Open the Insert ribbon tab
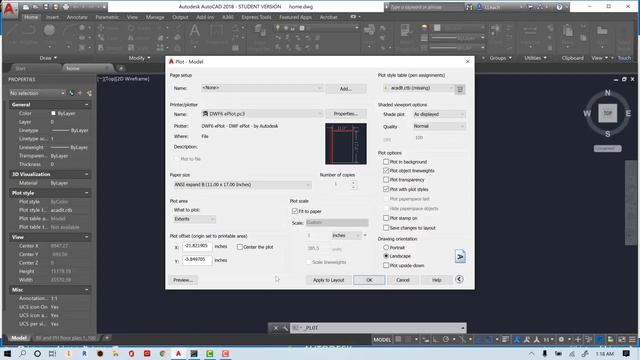Viewport: 640px width, 360px height. [52, 17]
